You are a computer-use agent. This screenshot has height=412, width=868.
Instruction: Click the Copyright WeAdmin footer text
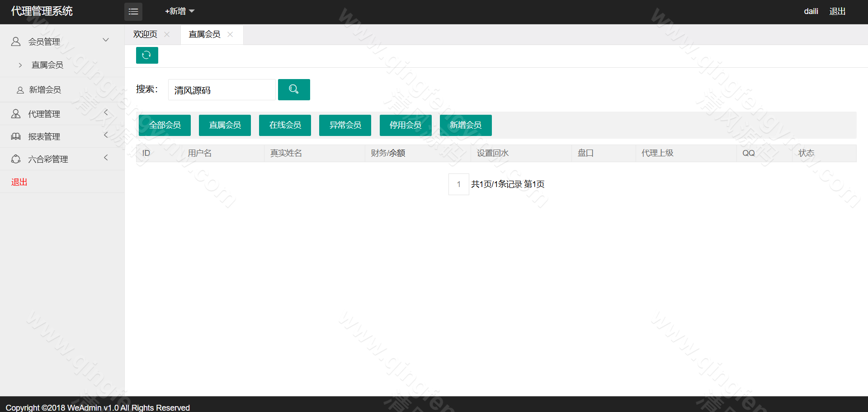98,407
